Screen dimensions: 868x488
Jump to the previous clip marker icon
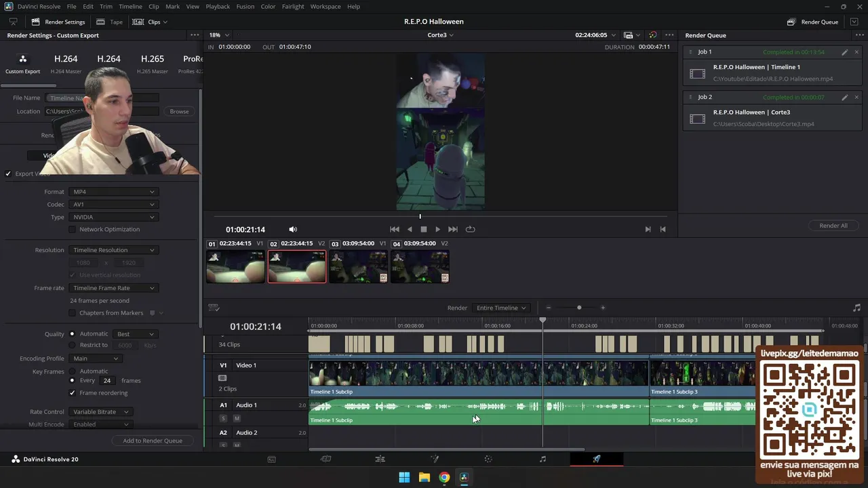[x=663, y=230]
